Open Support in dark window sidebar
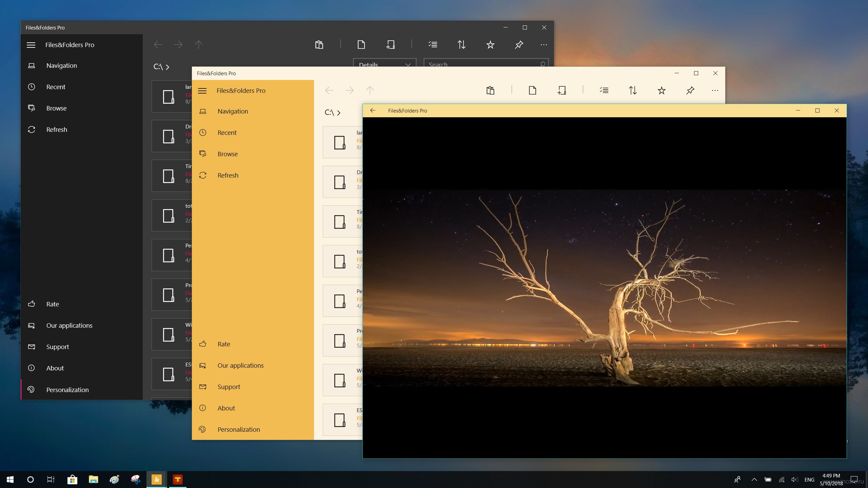Screen dimensions: 868x488 click(82, 347)
